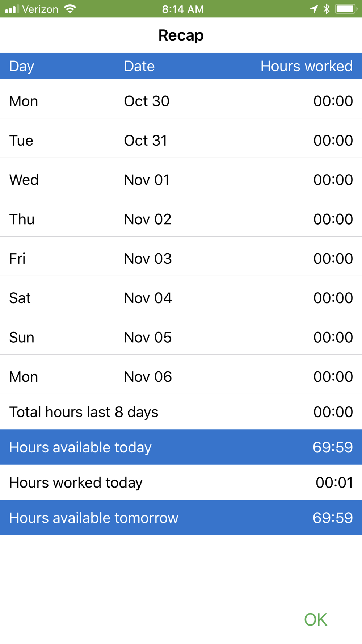Tap the Hours available today row
The image size is (362, 644).
tap(181, 447)
